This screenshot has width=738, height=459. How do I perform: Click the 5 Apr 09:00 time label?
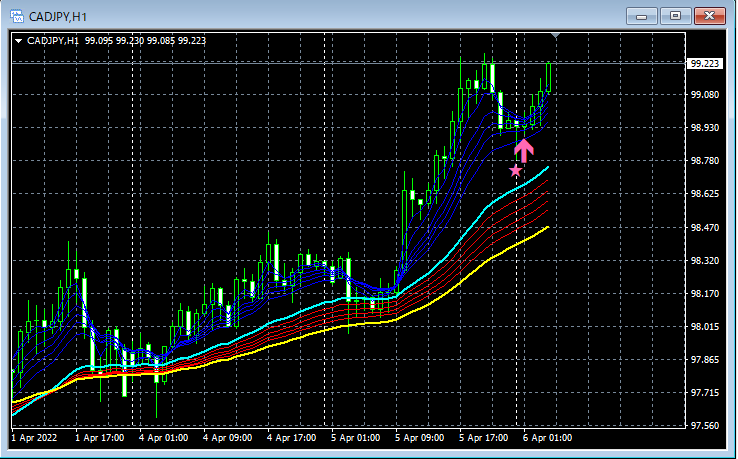pyautogui.click(x=420, y=438)
